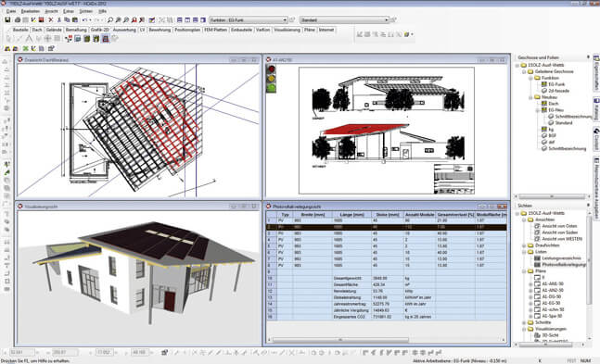Screen dimensions: 600x364
Task: Click the Save disk icon in toolbar
Action: (x=7, y=19)
